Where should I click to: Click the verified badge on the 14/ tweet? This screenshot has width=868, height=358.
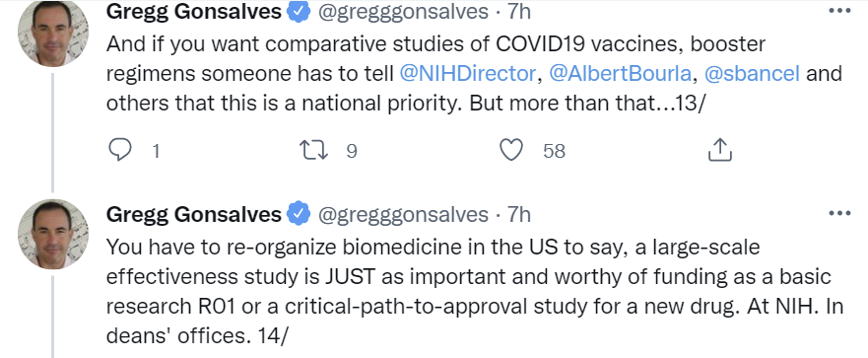point(299,214)
